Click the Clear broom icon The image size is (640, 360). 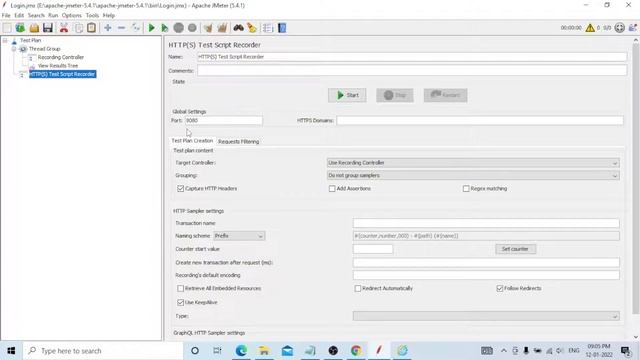[x=208, y=28]
